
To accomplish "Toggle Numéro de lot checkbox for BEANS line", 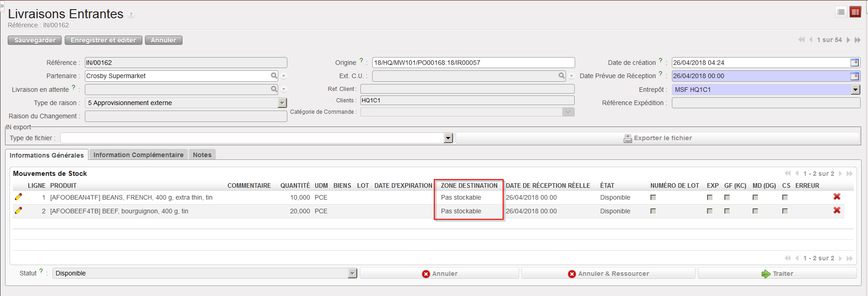I will 653,197.
